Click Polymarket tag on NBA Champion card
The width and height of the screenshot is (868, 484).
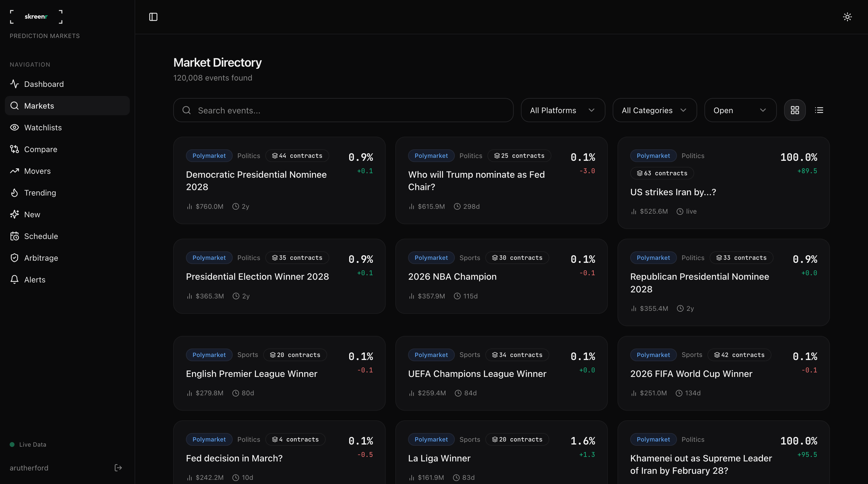coord(431,258)
